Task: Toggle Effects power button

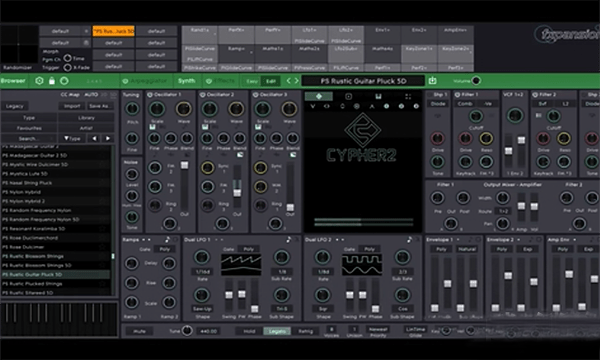Action: pos(209,81)
